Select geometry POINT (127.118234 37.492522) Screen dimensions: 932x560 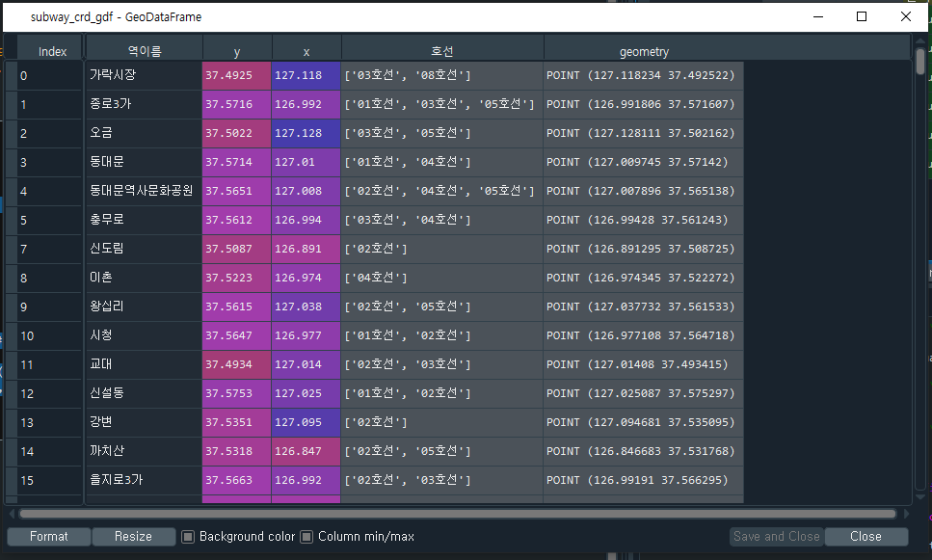[x=644, y=75]
